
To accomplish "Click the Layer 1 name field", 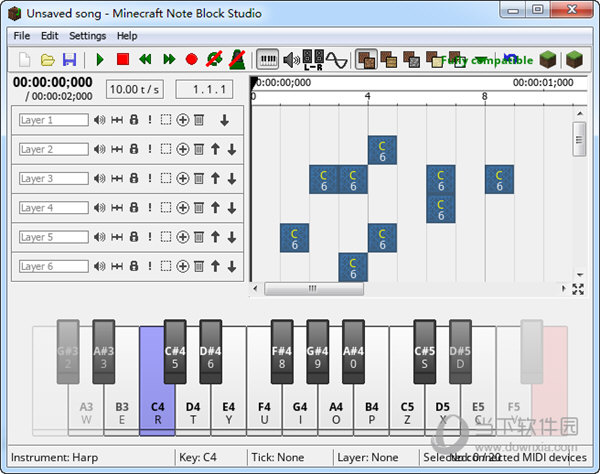I will click(54, 120).
